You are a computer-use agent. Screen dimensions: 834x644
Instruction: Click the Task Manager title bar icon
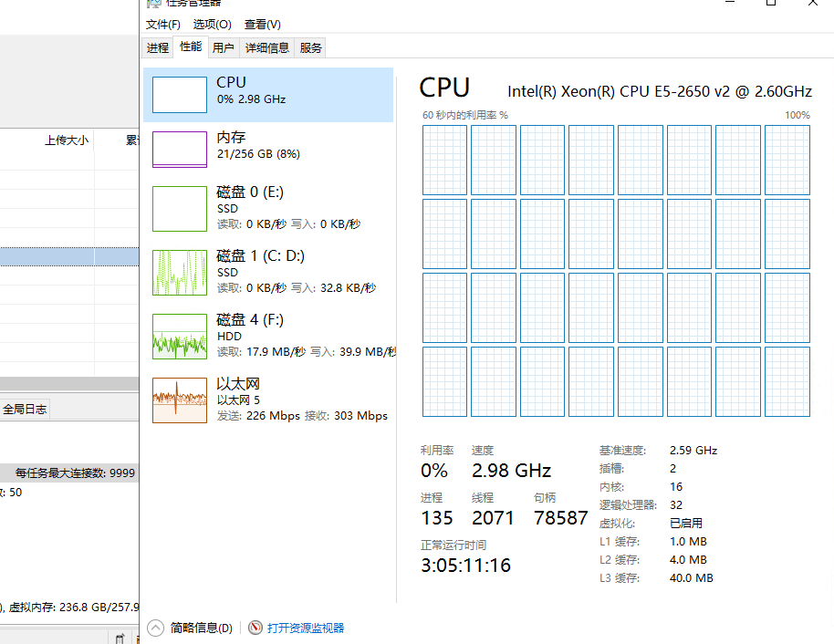pos(153,4)
